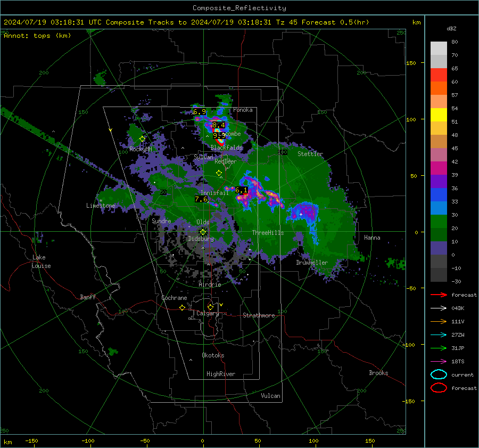
Task: Click the Sundre town label
Action: pos(161,221)
